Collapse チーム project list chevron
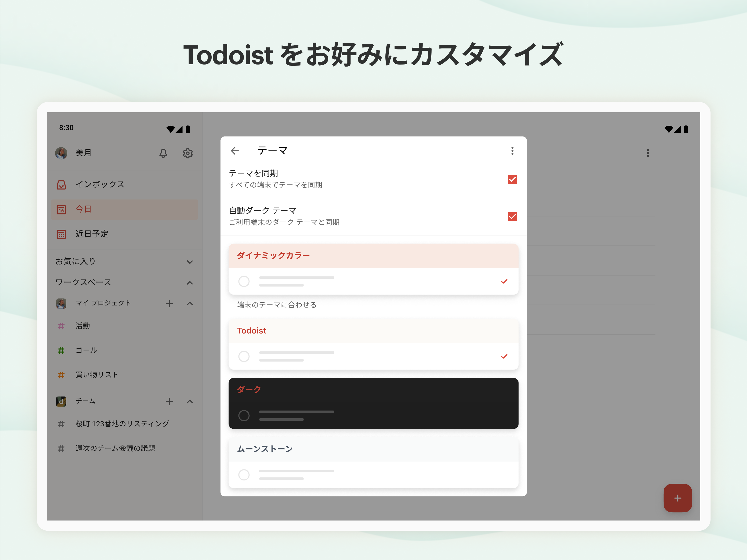747x560 pixels. pos(190,401)
